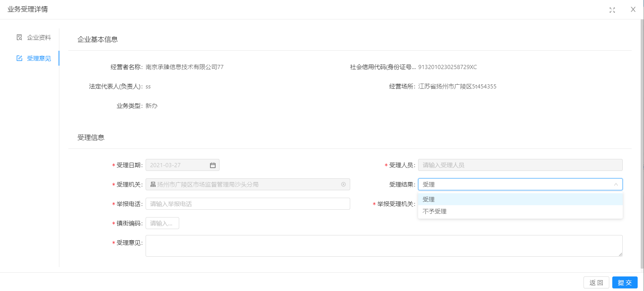This screenshot has height=291, width=644.
Task: Click the 镇街编码 input box
Action: coord(162,223)
